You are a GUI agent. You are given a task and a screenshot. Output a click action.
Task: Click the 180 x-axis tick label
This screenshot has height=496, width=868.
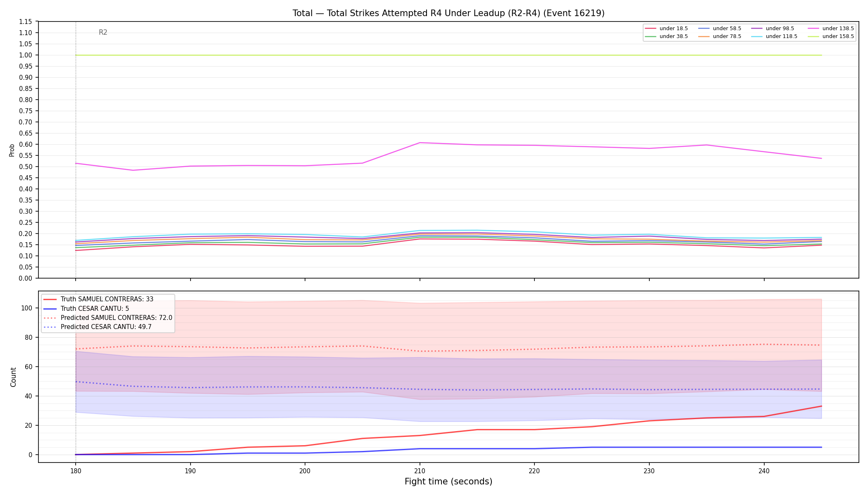(x=75, y=470)
